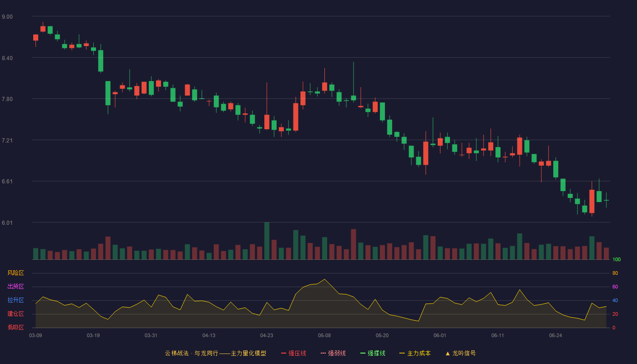Click the 建仓区 zone label
637x364 pixels.
pyautogui.click(x=15, y=314)
